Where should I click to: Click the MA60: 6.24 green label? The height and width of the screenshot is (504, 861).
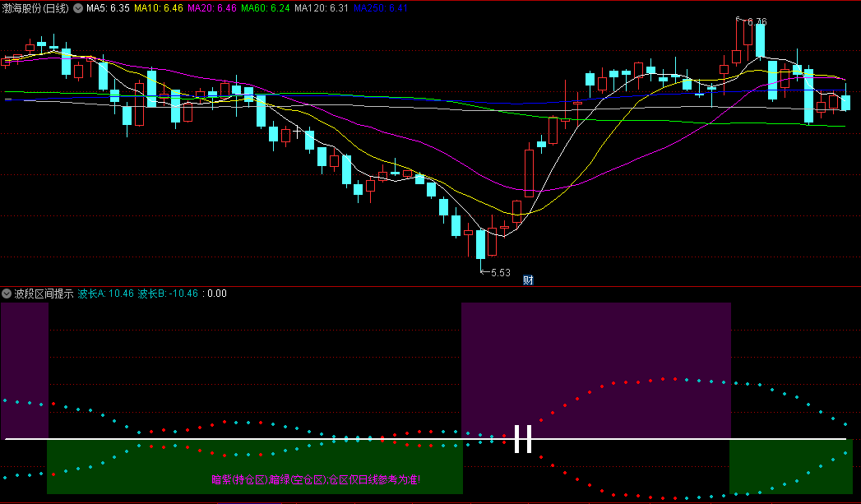pos(266,8)
